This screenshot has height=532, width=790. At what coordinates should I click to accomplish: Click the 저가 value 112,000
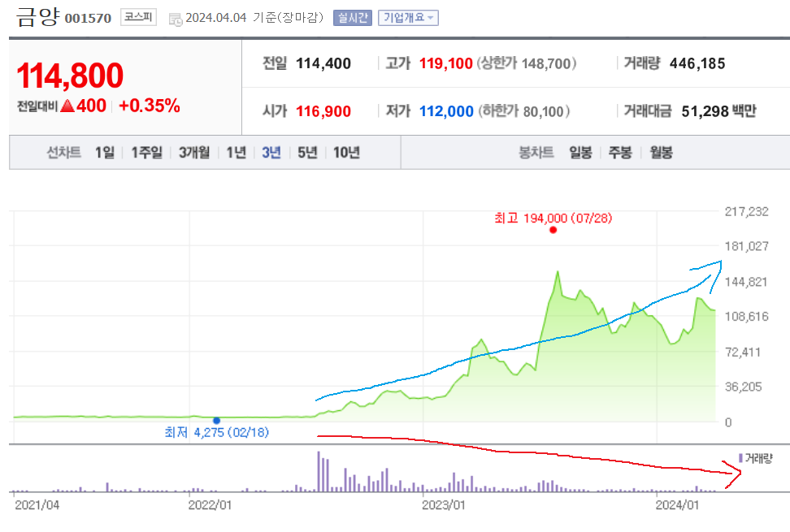coord(446,111)
